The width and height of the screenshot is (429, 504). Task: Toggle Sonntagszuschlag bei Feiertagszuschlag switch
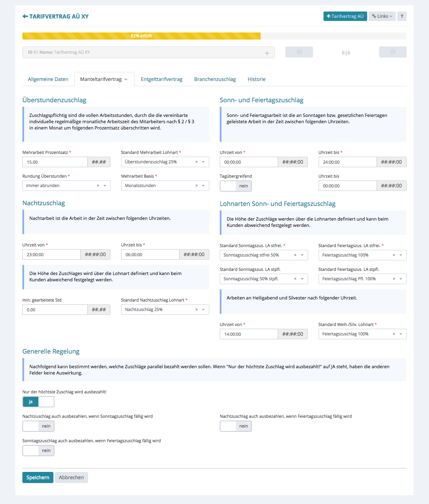(x=38, y=451)
